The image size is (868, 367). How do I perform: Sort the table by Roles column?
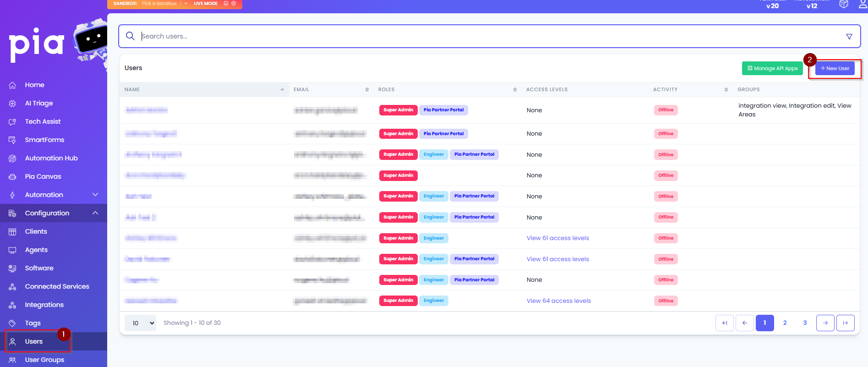pos(515,90)
